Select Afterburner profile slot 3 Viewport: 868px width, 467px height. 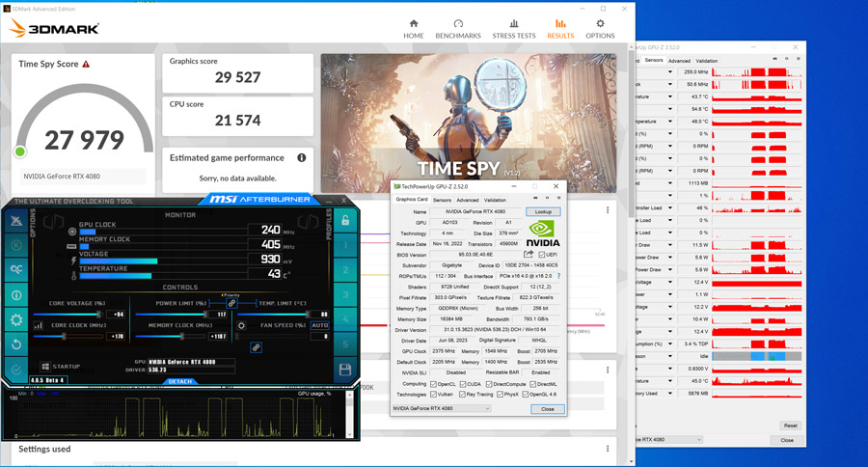point(345,294)
